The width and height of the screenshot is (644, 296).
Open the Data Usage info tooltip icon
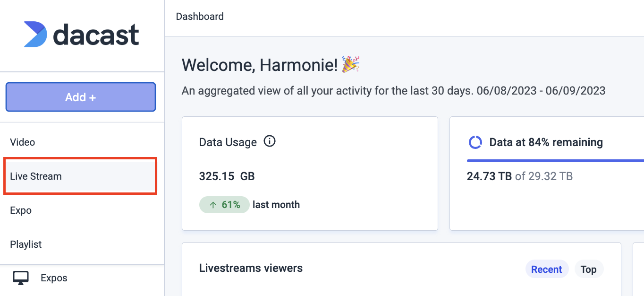[x=270, y=141]
